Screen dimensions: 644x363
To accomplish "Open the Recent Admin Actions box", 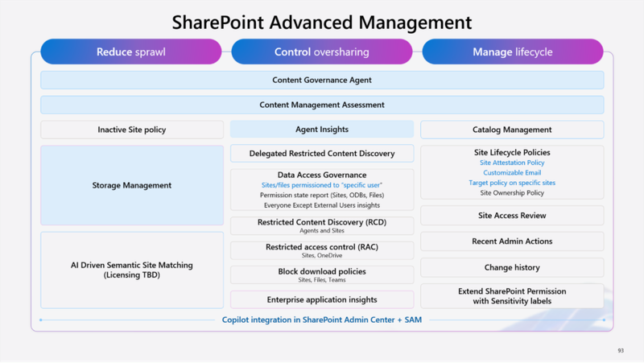I will tap(512, 241).
